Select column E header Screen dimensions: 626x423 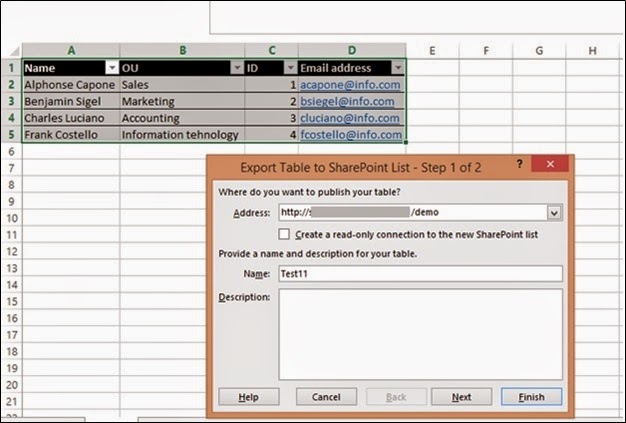click(432, 51)
